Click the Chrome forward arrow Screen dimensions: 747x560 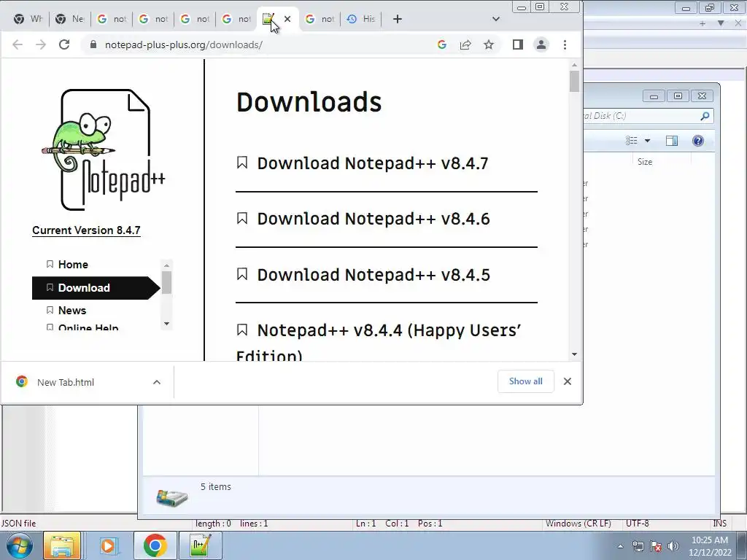click(41, 44)
